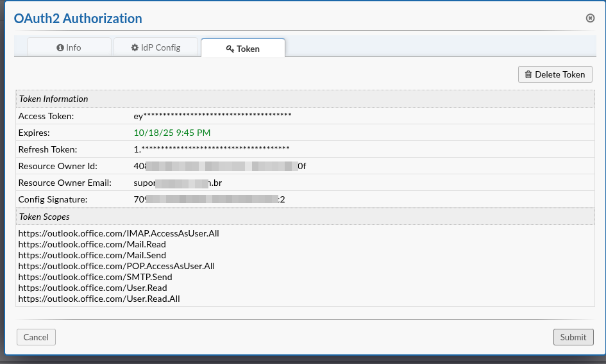Click the key icon on the Token tab
The height and width of the screenshot is (364, 606).
click(x=230, y=49)
